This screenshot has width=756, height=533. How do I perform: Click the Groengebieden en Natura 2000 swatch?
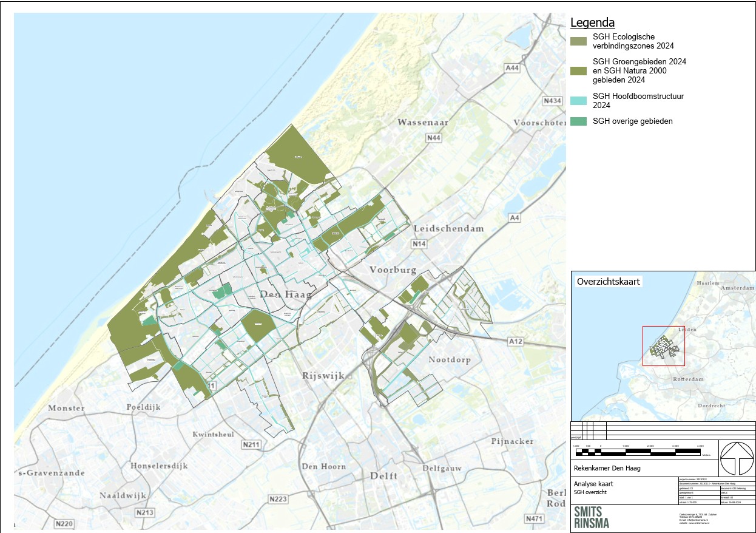(578, 71)
